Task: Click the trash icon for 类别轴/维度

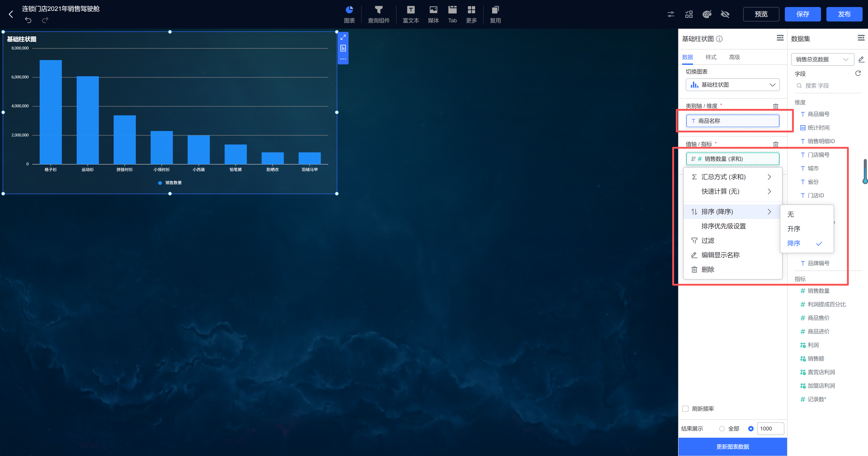Action: point(775,106)
